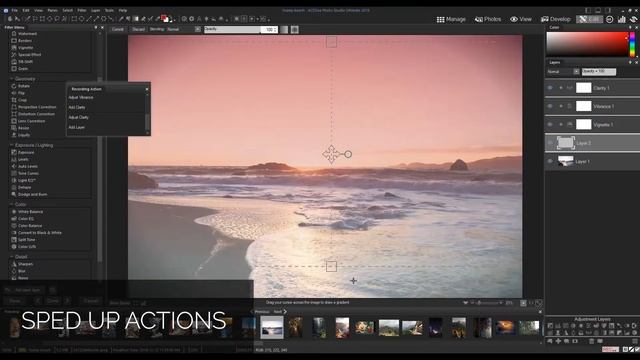Open the Sharpen tool
This screenshot has width=640, height=360.
click(22, 264)
